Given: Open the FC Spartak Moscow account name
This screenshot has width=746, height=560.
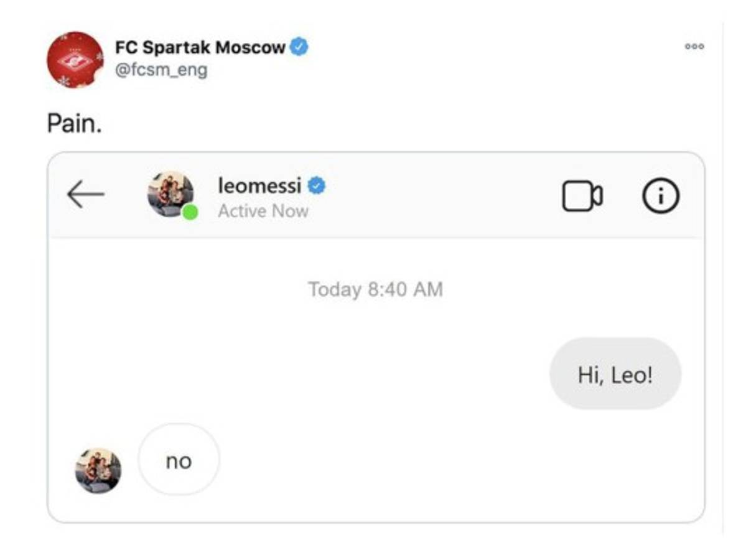Looking at the screenshot, I should (x=200, y=47).
